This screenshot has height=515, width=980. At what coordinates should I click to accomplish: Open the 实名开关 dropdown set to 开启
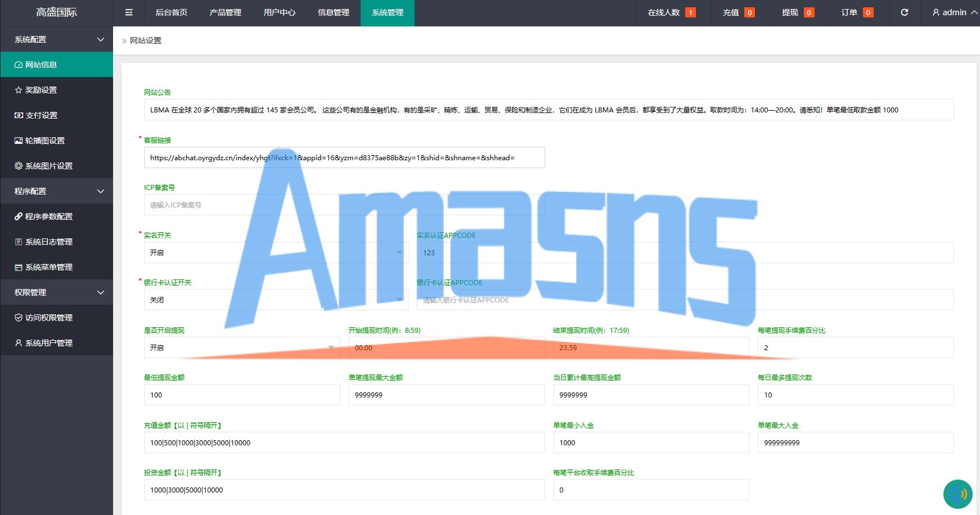[276, 252]
